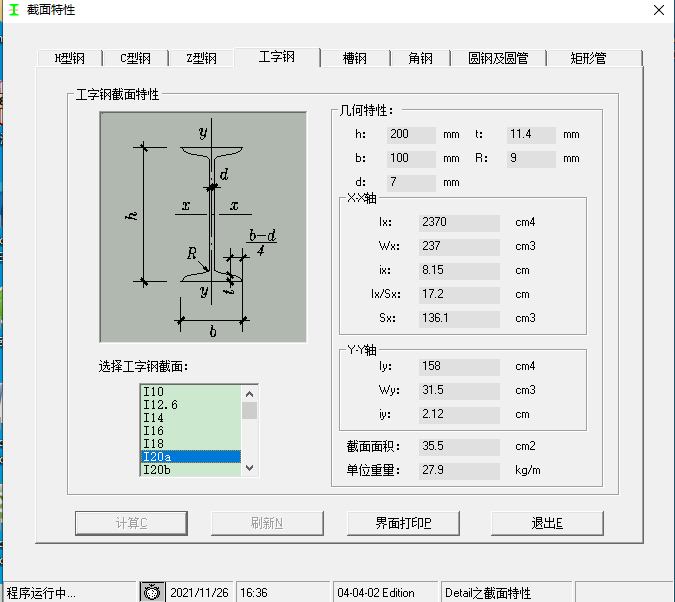Click the Sx field showing 136.1

click(x=459, y=318)
